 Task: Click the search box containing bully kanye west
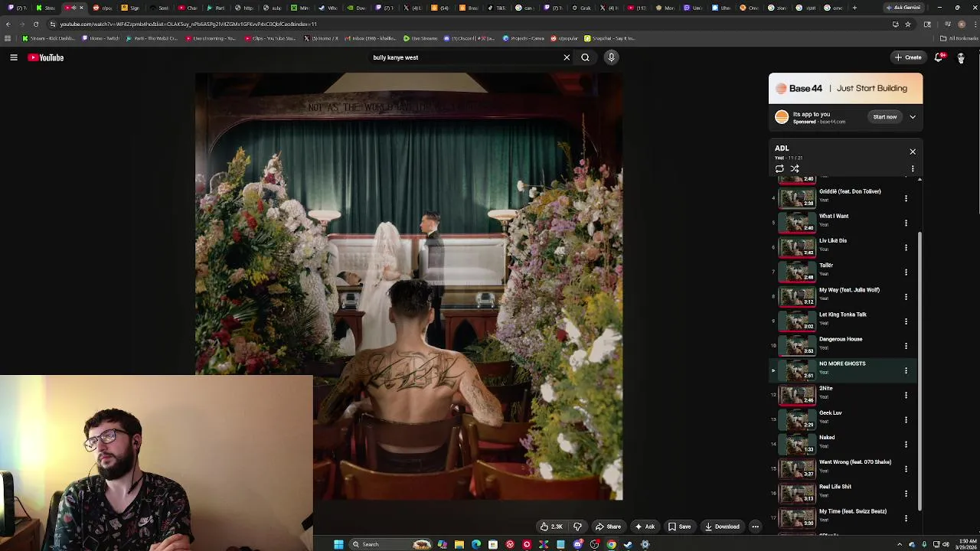click(463, 57)
